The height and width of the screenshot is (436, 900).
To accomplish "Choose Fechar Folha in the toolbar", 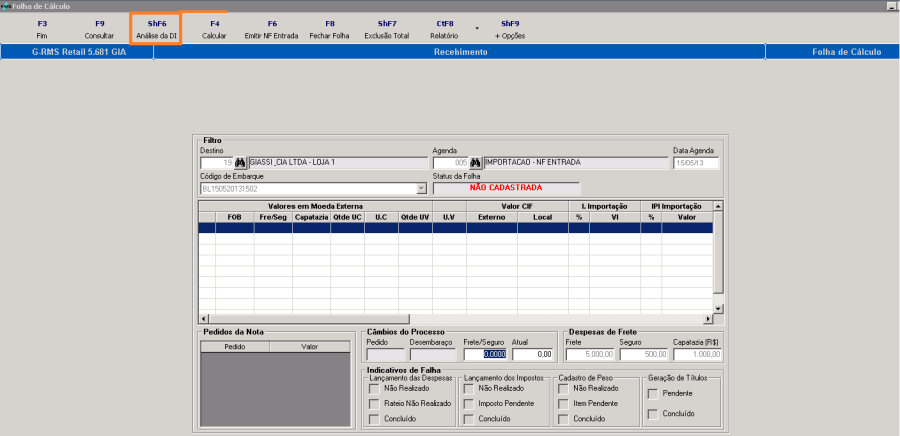I will (x=329, y=30).
